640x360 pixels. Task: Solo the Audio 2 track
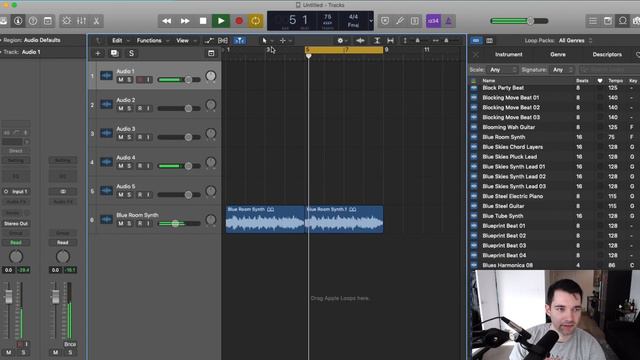tap(129, 109)
